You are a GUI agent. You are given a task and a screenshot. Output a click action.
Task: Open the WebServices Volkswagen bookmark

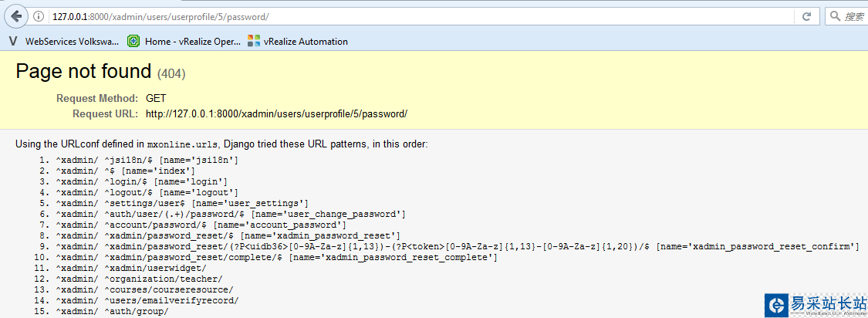point(72,41)
